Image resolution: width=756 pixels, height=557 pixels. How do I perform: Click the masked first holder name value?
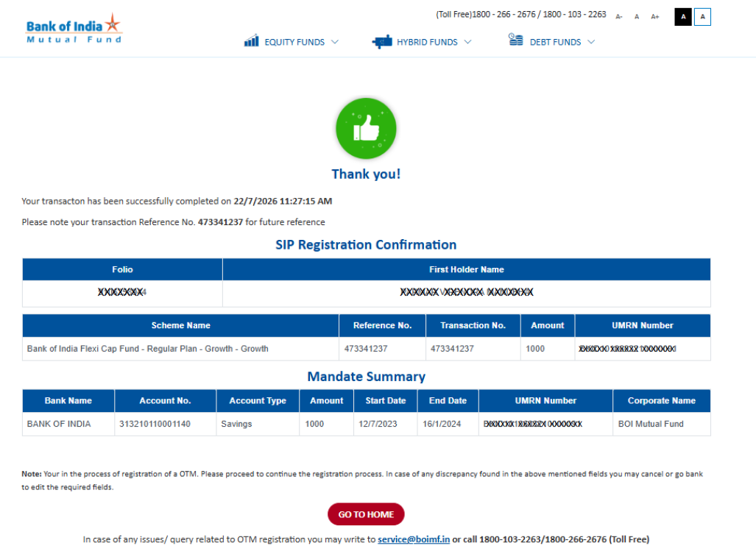tap(467, 292)
